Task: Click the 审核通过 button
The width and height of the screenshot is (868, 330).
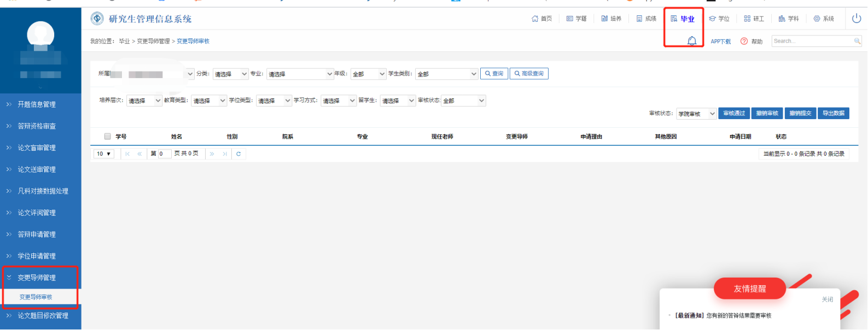Action: (734, 113)
